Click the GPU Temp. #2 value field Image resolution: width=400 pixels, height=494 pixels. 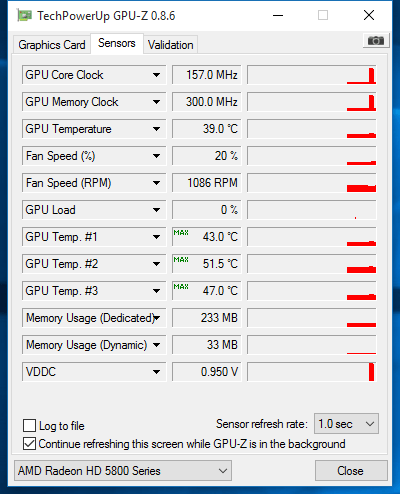coord(207,264)
